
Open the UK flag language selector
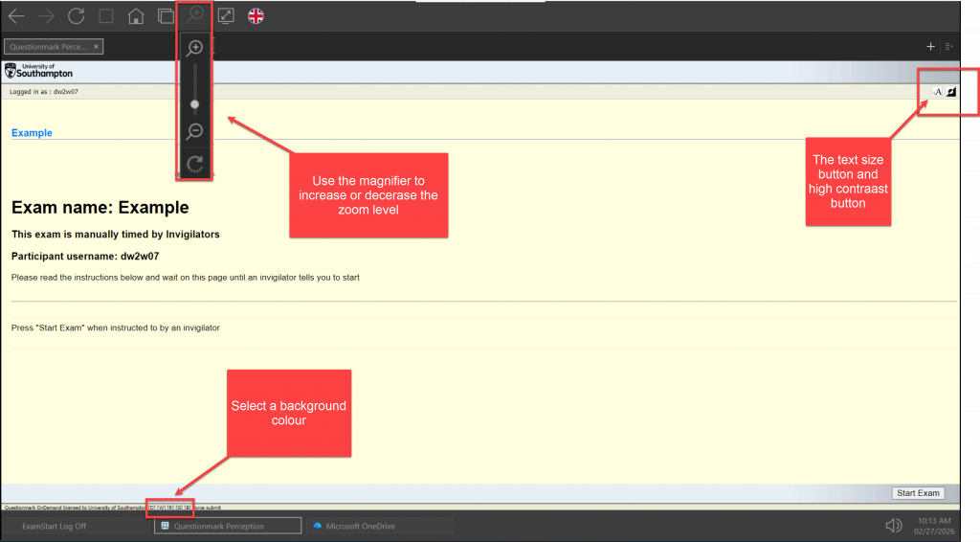click(x=256, y=15)
